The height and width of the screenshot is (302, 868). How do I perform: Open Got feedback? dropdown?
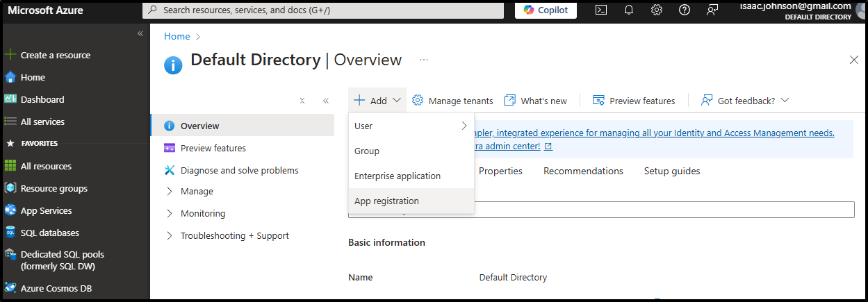point(745,101)
